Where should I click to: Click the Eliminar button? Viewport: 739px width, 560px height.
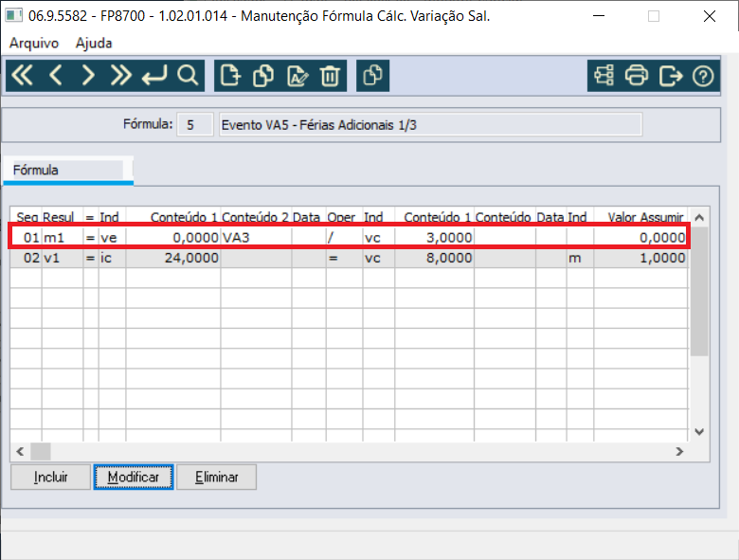(216, 477)
